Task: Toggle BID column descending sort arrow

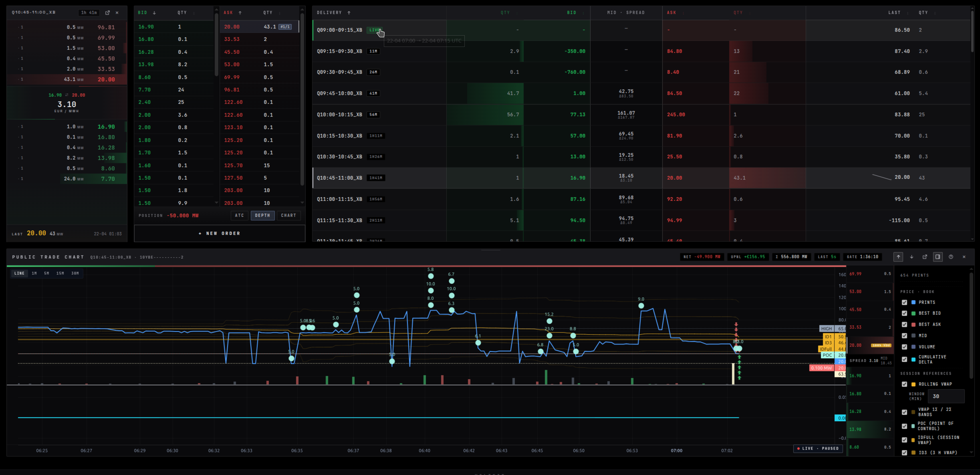Action: click(x=154, y=13)
